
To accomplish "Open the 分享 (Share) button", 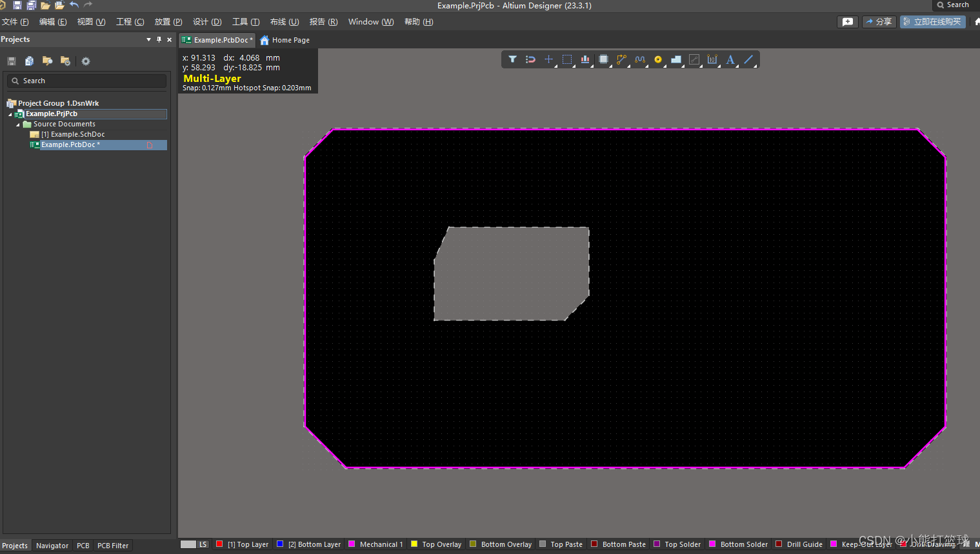I will pyautogui.click(x=879, y=21).
